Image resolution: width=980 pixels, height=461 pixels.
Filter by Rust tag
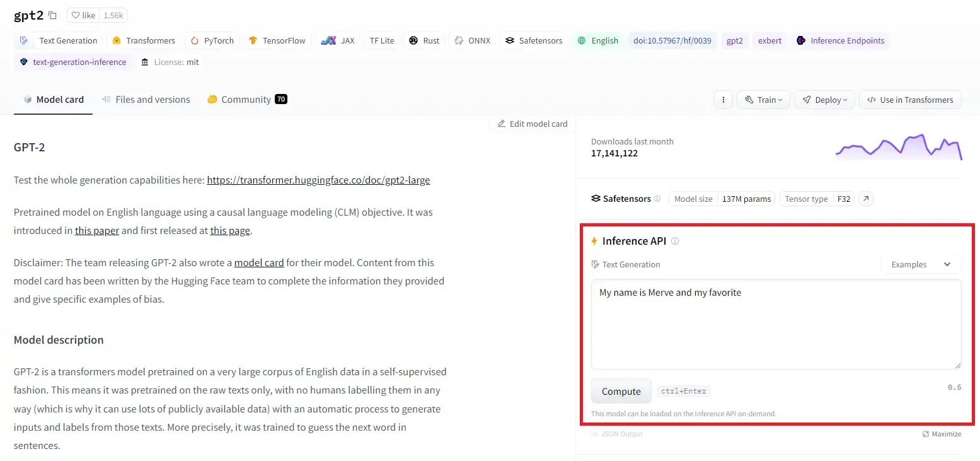424,40
